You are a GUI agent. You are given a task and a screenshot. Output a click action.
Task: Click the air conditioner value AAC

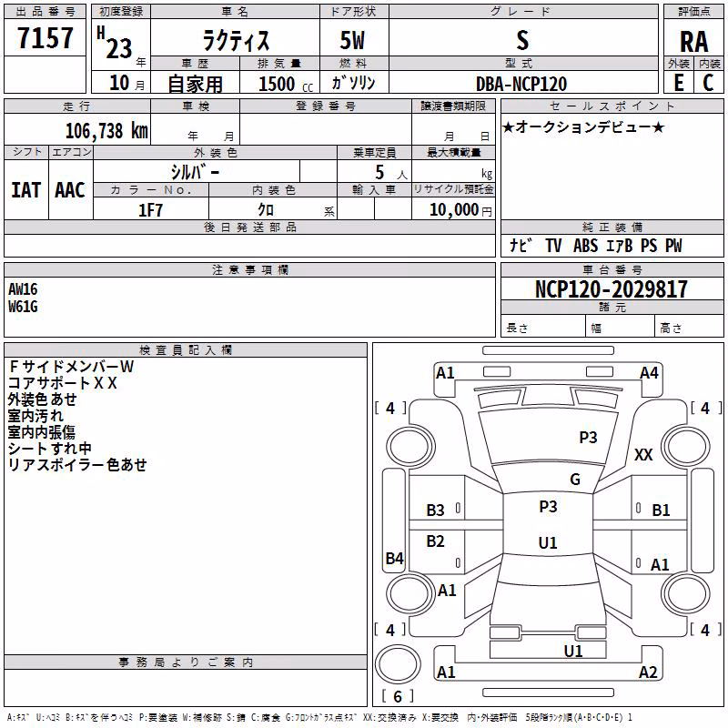(70, 190)
